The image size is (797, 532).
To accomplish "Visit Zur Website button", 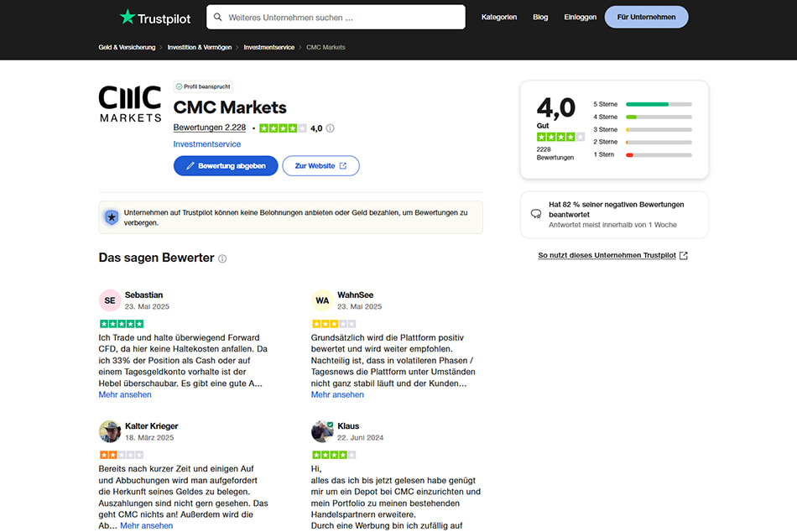I will click(x=320, y=166).
